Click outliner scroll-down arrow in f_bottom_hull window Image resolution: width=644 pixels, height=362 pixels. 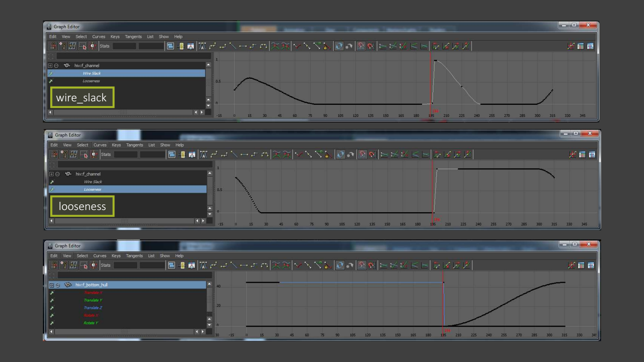210,325
